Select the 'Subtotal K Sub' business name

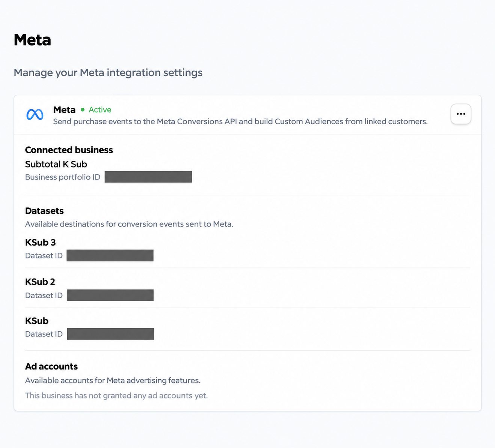[56, 164]
